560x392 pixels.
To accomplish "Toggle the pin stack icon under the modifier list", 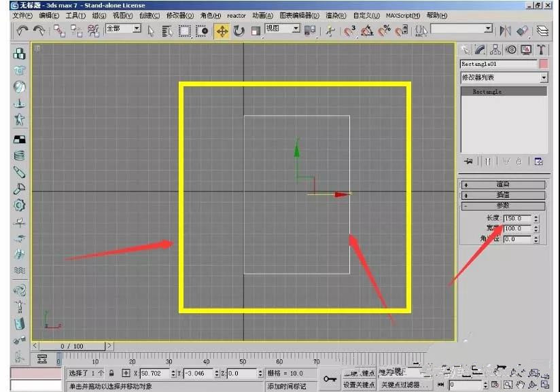I will (x=468, y=162).
